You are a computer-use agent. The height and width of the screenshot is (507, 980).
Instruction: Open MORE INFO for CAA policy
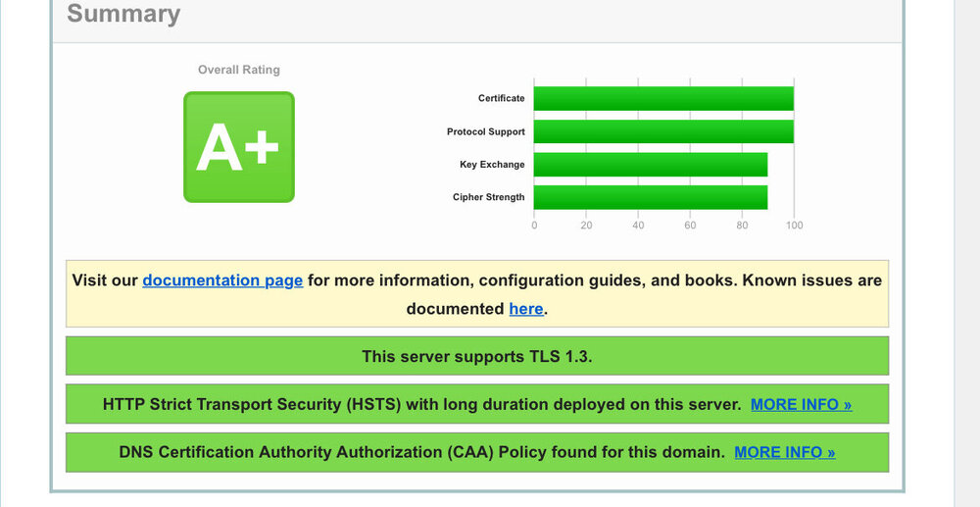[x=784, y=452]
